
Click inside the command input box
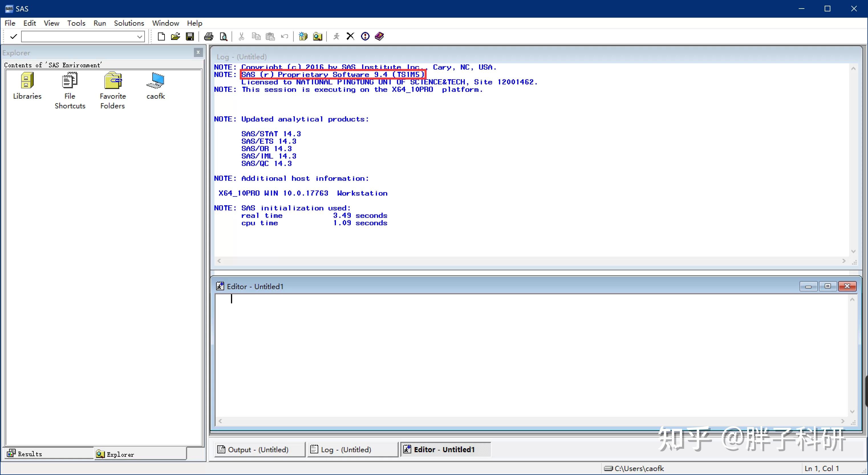tap(78, 37)
